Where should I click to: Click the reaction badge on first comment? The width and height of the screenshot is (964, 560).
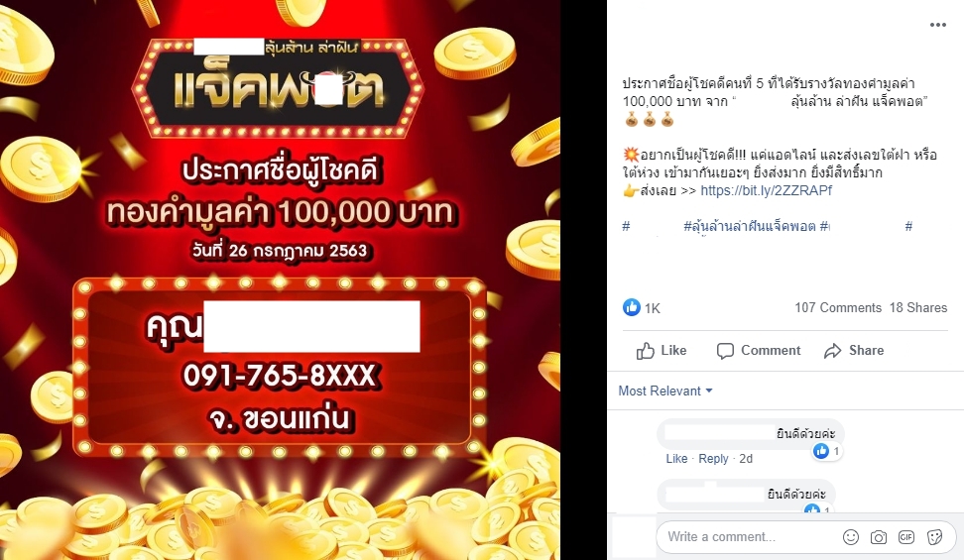pyautogui.click(x=827, y=451)
